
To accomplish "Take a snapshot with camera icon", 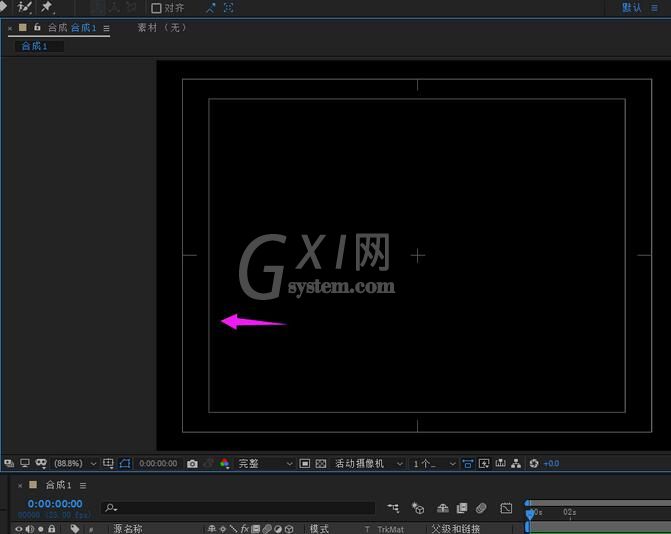I will coord(192,463).
